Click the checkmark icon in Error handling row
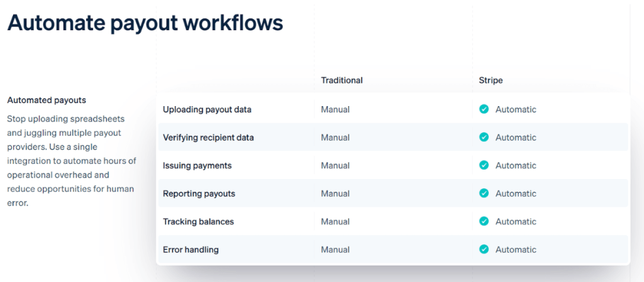The width and height of the screenshot is (644, 282). [x=484, y=249]
